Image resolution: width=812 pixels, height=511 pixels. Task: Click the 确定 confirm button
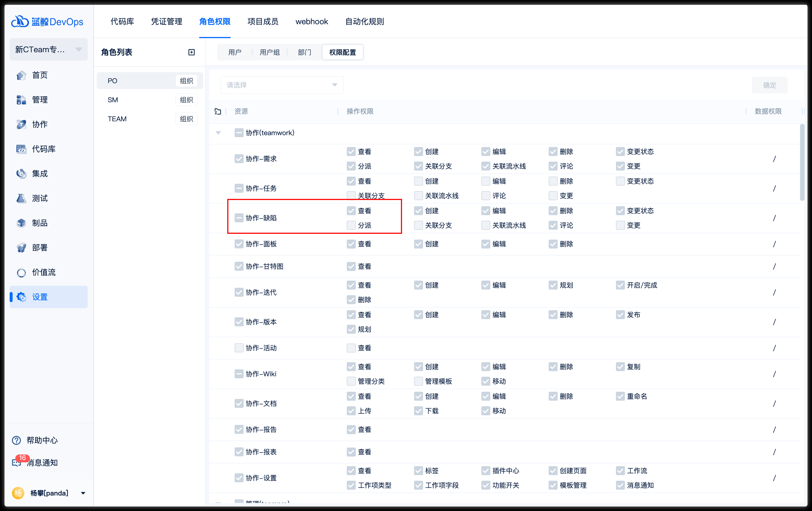(769, 85)
